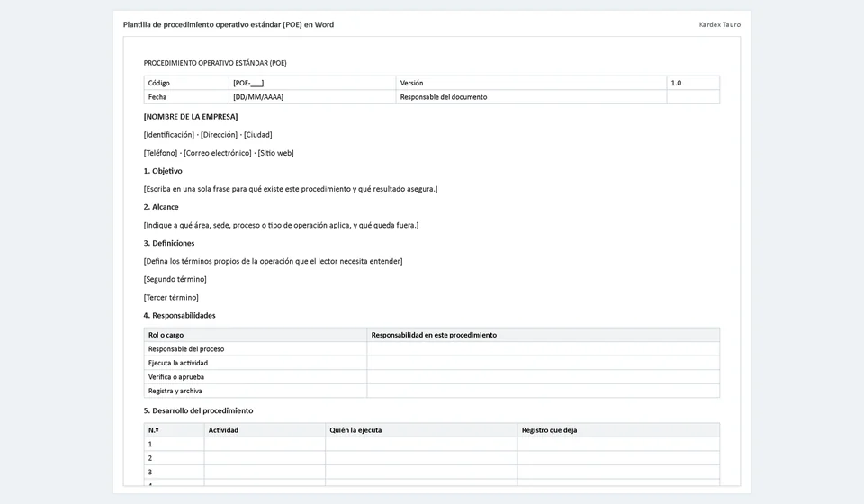The width and height of the screenshot is (864, 504).
Task: Click the heading 'PROCEDIMIENTO OPERATIVO ESTÁNDAR (POE)'
Action: pyautogui.click(x=215, y=63)
